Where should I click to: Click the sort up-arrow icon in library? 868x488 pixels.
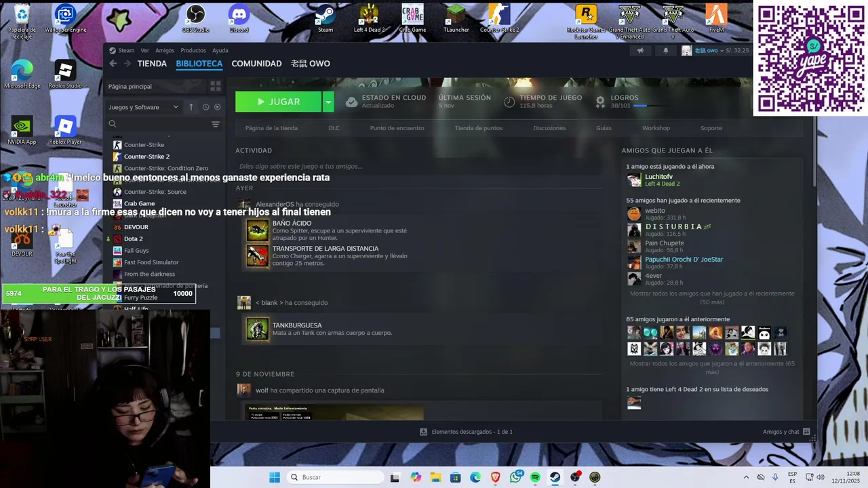(191, 107)
